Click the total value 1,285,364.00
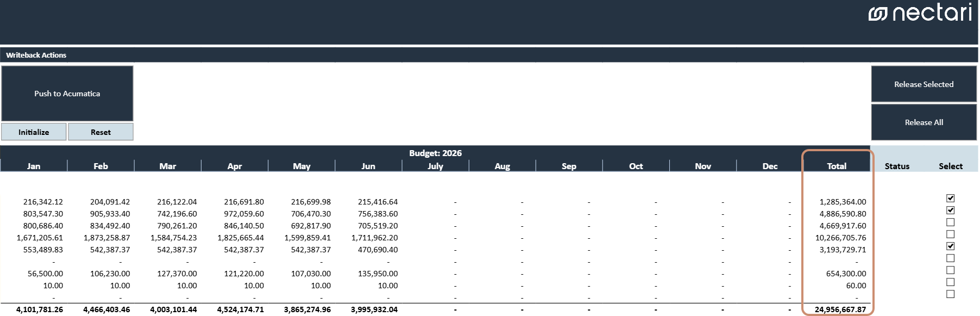The image size is (980, 316). click(843, 202)
